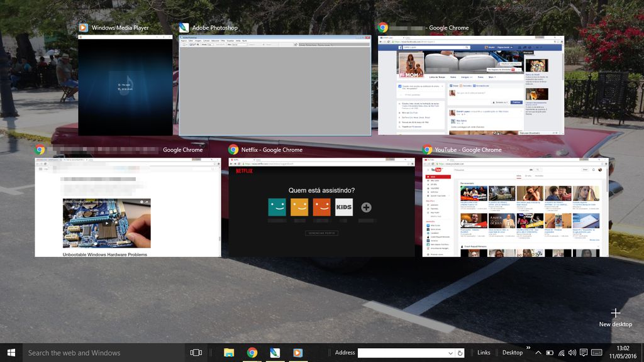
Task: Click the Windows Media Player title icon
Action: [x=84, y=28]
